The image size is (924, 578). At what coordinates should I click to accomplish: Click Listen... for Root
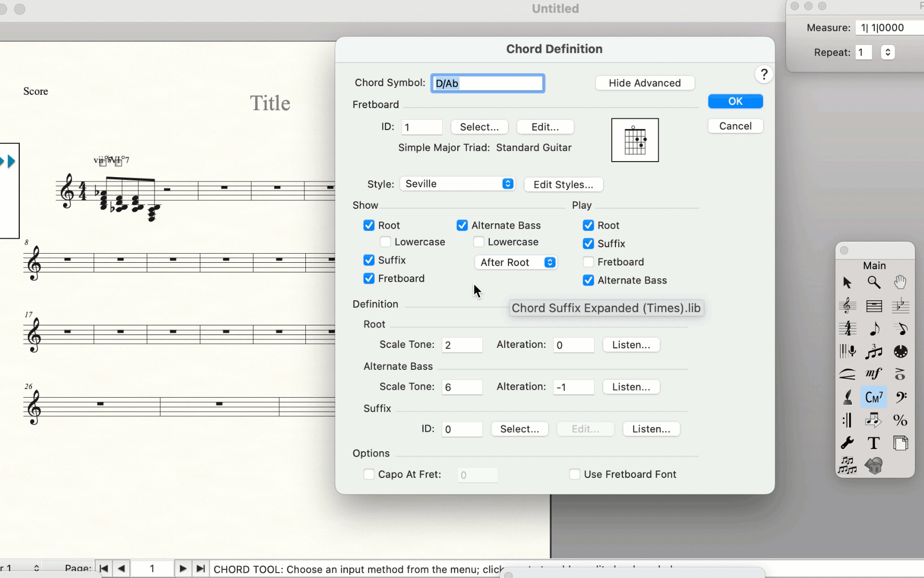tap(632, 345)
